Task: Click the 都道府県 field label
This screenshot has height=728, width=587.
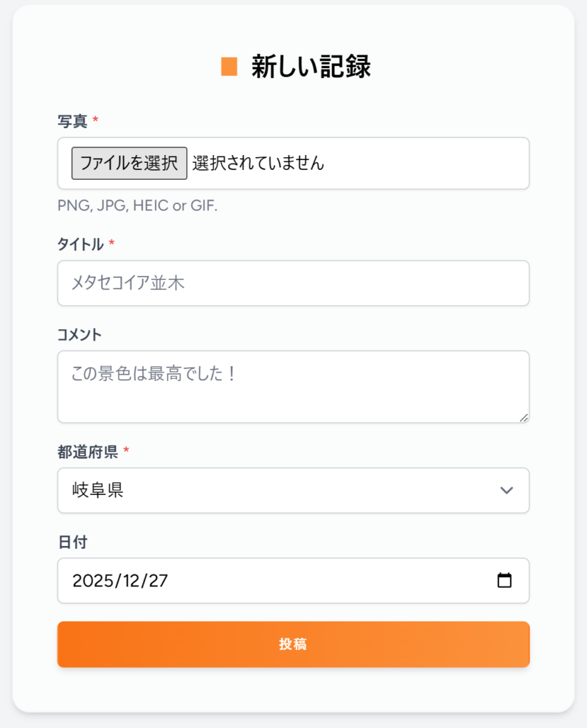Action: tap(87, 451)
